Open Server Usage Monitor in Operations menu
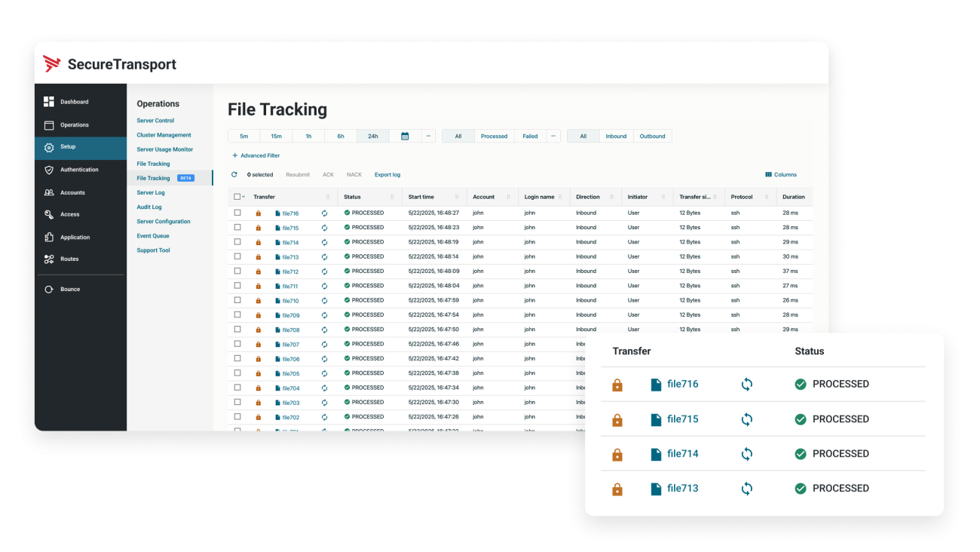Screen dimensions: 980x552 point(165,150)
